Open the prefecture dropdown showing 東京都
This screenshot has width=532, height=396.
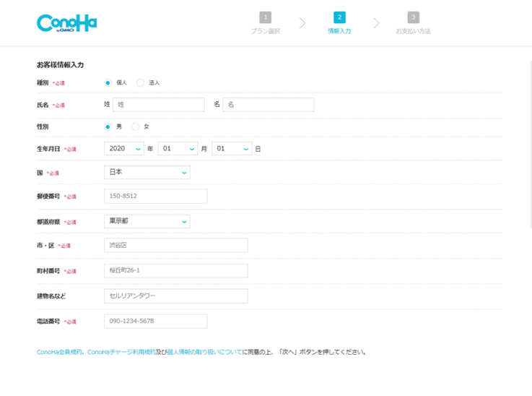pos(147,221)
